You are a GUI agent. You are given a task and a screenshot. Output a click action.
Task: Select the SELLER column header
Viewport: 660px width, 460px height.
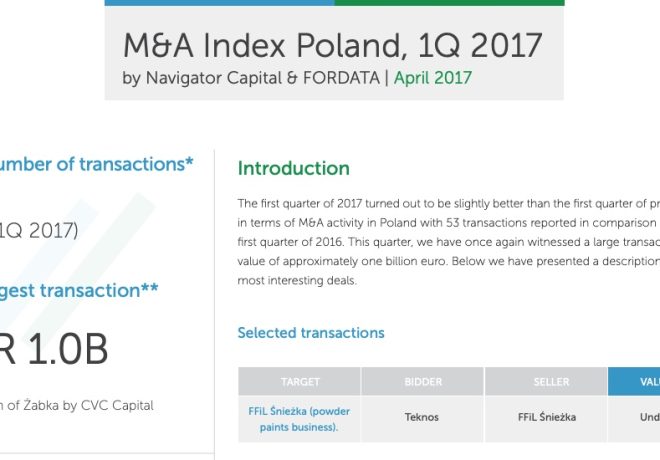[x=546, y=381]
